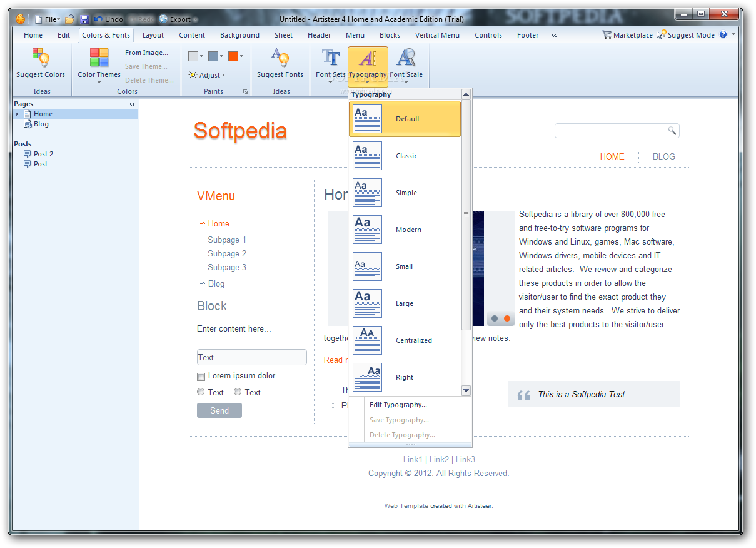
Task: Click the BLOG navigation link in preview
Action: [664, 156]
